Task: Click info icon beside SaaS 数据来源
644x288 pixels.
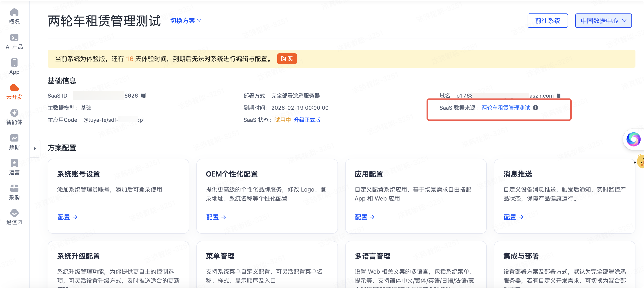Action: pyautogui.click(x=535, y=108)
